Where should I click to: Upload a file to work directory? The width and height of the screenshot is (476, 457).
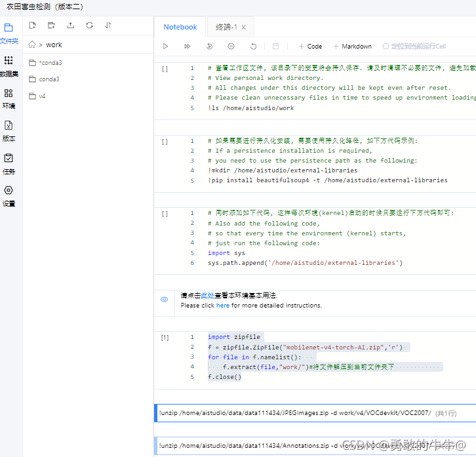(70, 26)
